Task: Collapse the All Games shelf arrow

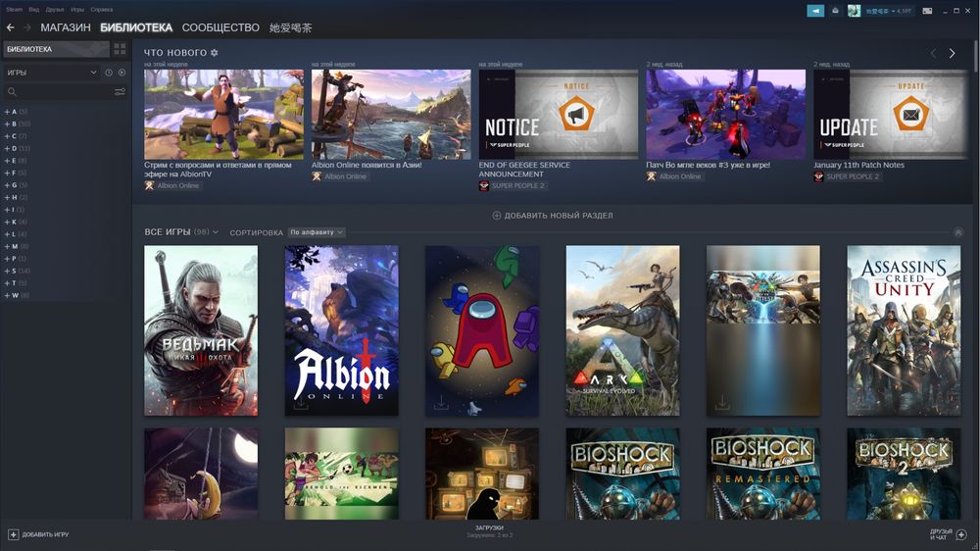Action: [x=958, y=232]
